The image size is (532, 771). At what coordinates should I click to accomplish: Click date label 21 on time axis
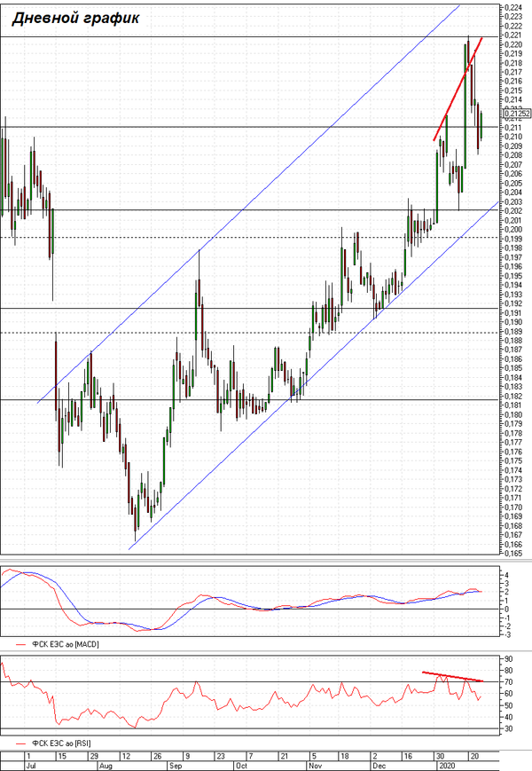click(284, 756)
